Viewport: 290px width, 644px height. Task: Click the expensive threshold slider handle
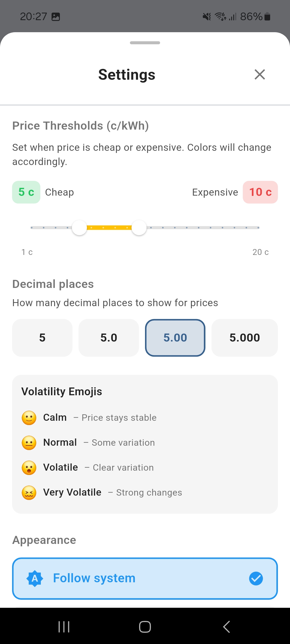[x=139, y=228]
